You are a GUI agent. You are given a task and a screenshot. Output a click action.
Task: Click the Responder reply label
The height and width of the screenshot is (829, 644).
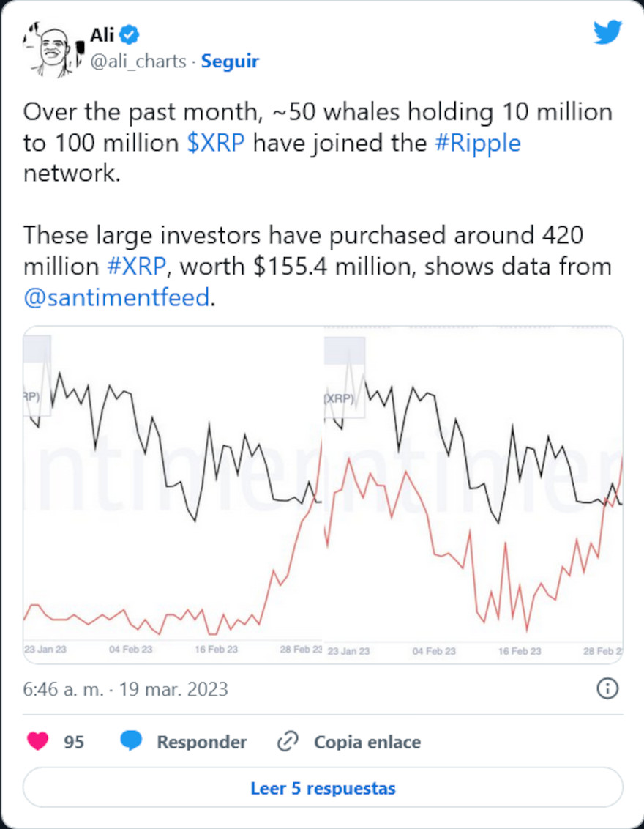coord(201,742)
